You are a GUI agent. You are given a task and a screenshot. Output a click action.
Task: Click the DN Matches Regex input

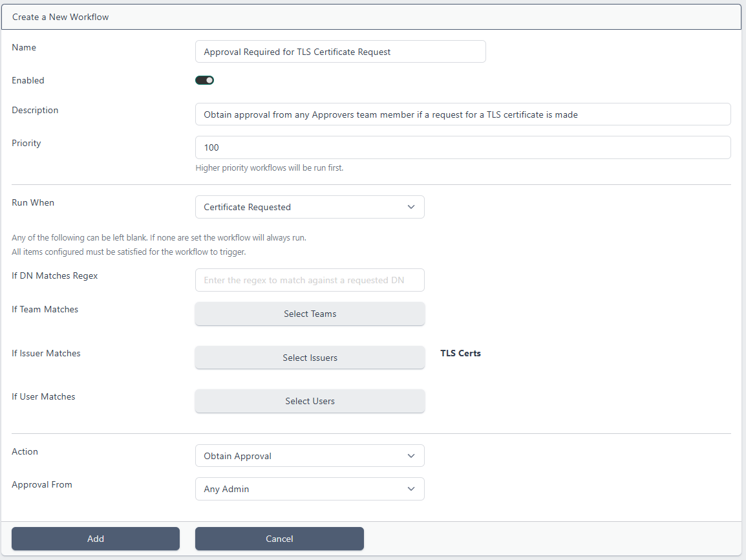(x=310, y=280)
